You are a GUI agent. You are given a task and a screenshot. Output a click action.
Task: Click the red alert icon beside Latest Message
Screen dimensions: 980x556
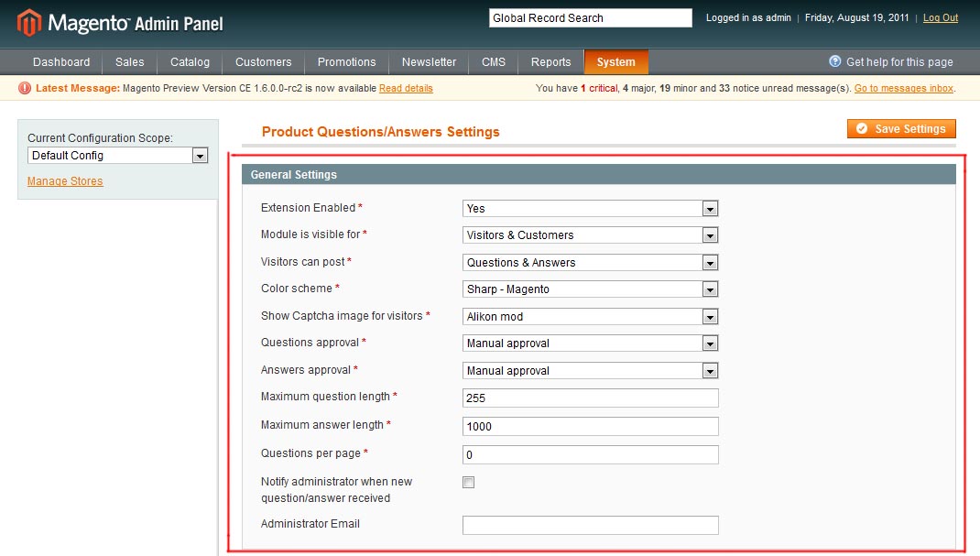25,88
